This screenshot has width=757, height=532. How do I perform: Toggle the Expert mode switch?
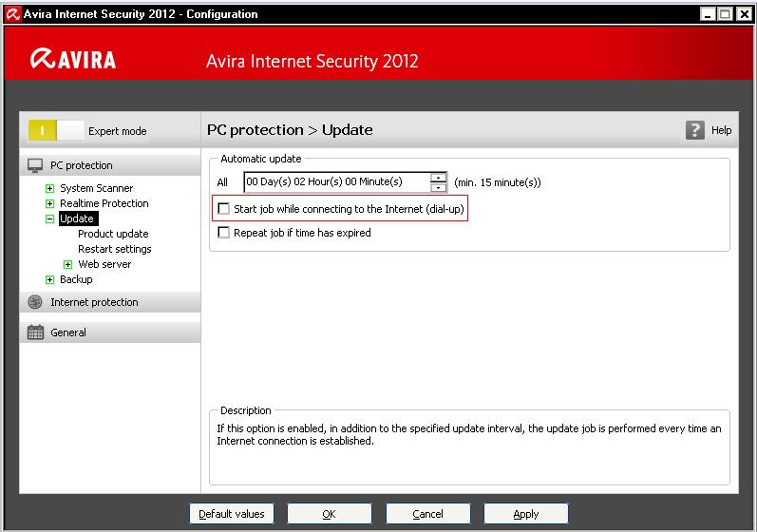point(56,131)
